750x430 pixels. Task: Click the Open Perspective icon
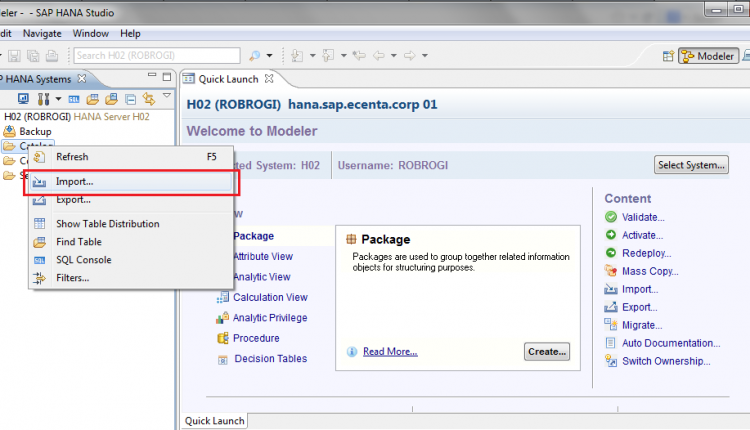coord(668,56)
